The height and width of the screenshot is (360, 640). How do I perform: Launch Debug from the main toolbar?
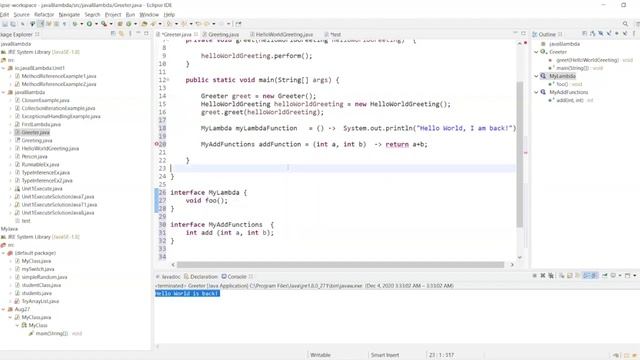(75, 24)
